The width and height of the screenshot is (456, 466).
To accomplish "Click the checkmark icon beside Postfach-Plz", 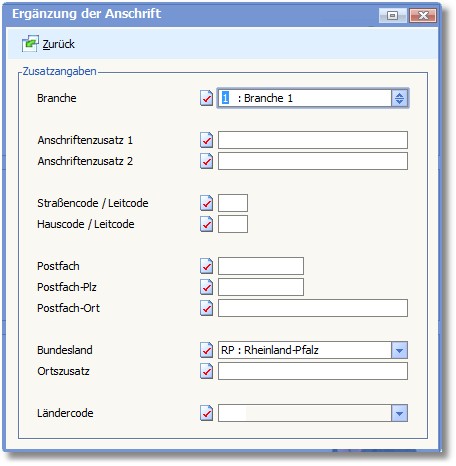I will pos(206,287).
